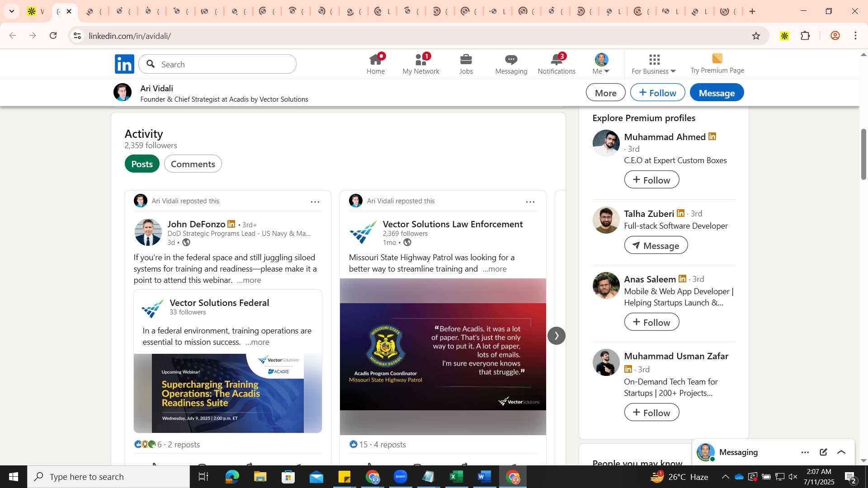Open Microsoft Edge from taskbar

coord(232,477)
